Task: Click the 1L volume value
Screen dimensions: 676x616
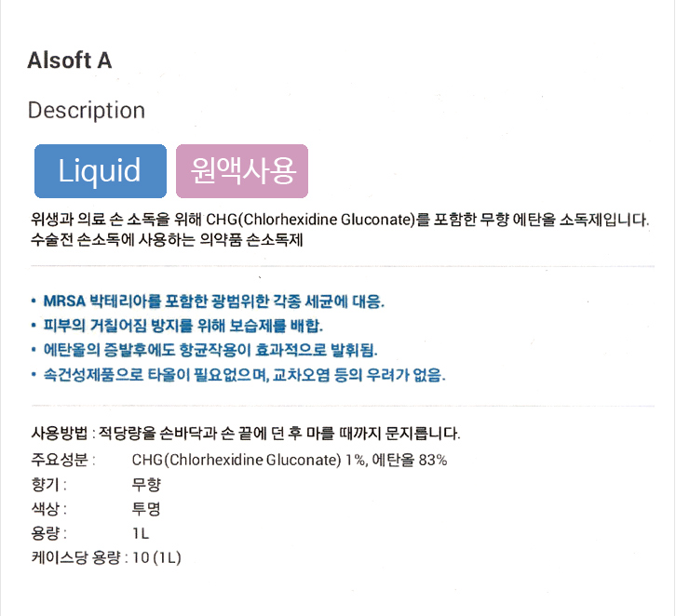Action: 141,534
